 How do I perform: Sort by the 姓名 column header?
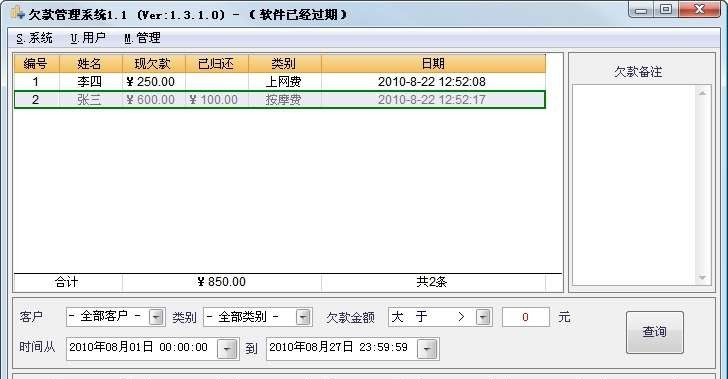pyautogui.click(x=91, y=64)
